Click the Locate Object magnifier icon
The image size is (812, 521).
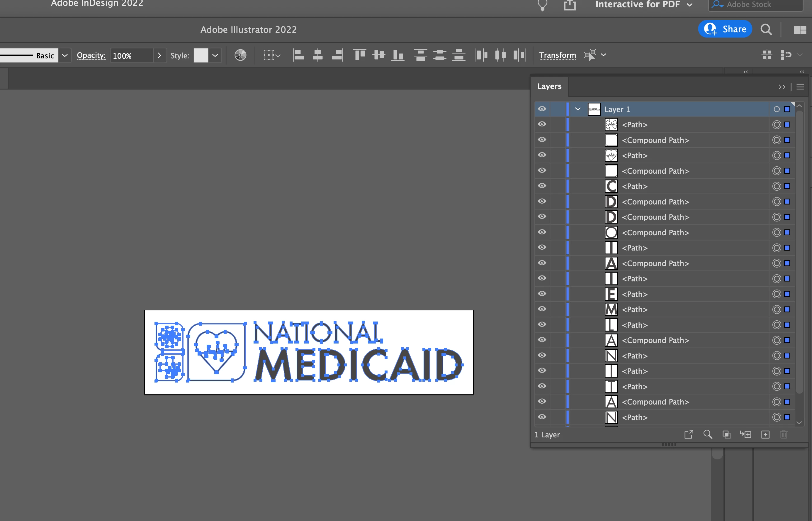[708, 434]
